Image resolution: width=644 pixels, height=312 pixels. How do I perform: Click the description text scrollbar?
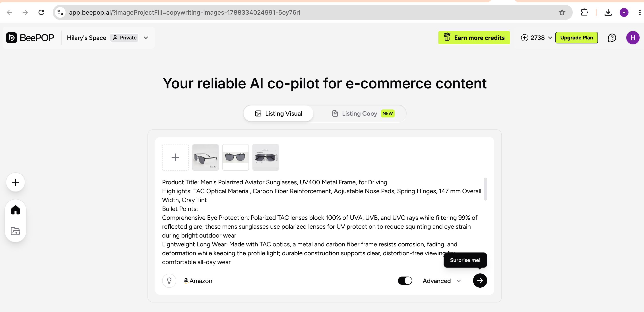(x=485, y=189)
